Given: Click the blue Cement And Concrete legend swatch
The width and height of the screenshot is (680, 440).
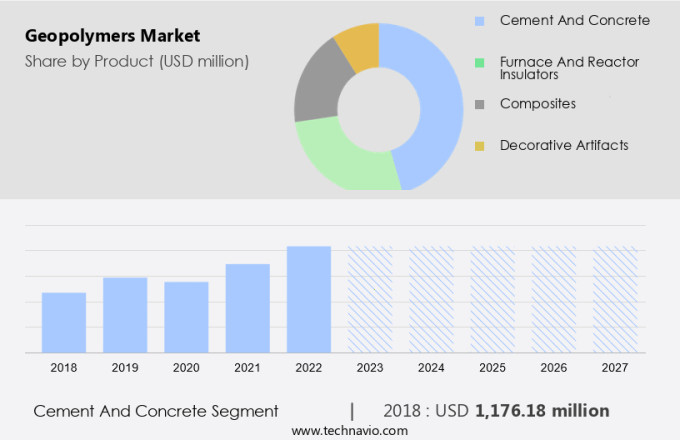Looking at the screenshot, I should 480,21.
